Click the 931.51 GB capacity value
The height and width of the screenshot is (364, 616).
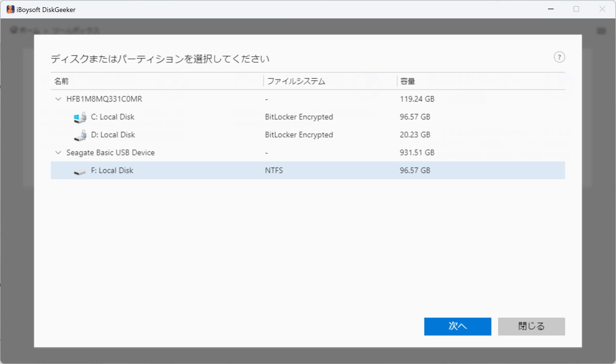pyautogui.click(x=417, y=152)
